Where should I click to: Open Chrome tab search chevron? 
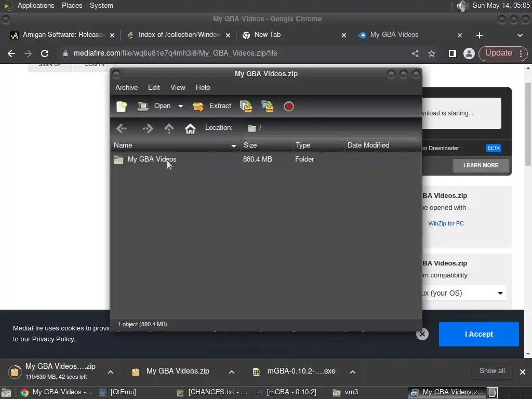pyautogui.click(x=520, y=35)
